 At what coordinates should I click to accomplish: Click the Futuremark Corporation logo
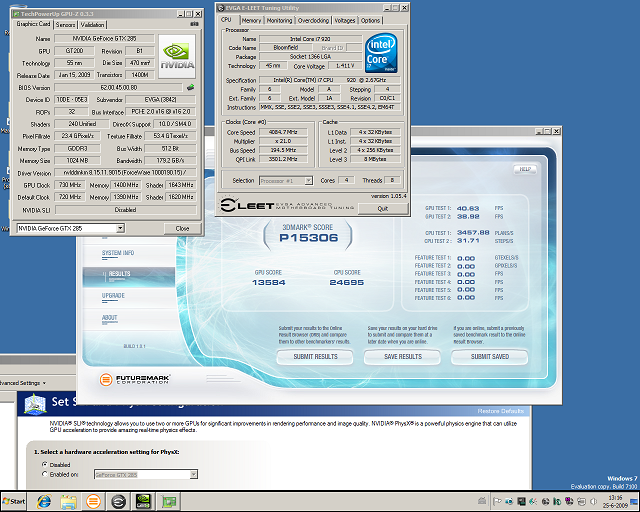point(135,380)
